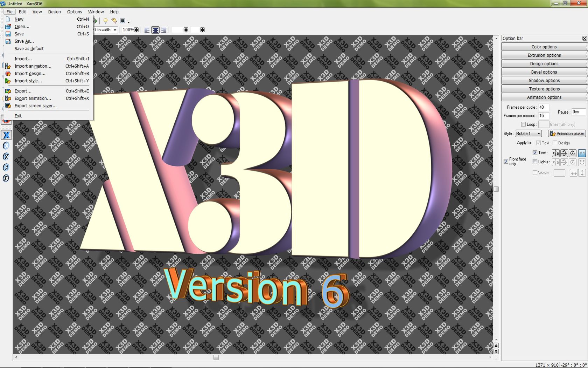The height and width of the screenshot is (368, 588).
Task: Click the fourth round X icon on left toolbar
Action: [x=6, y=168]
